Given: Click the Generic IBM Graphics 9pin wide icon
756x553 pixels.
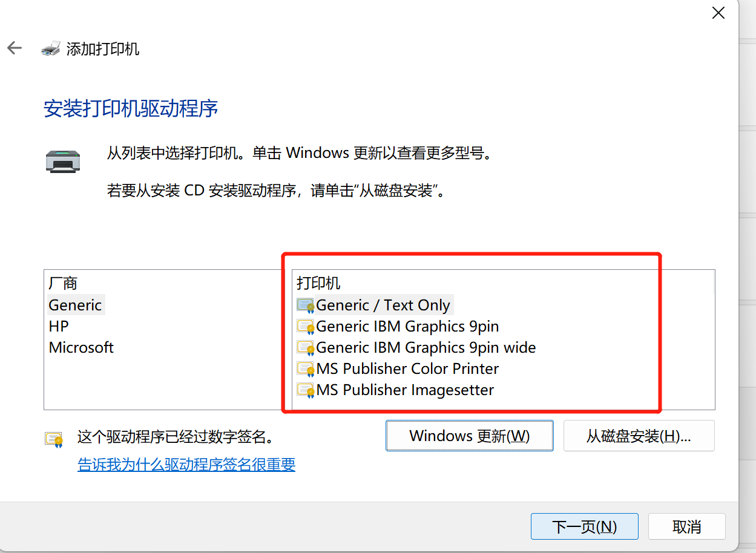Looking at the screenshot, I should click(x=306, y=348).
